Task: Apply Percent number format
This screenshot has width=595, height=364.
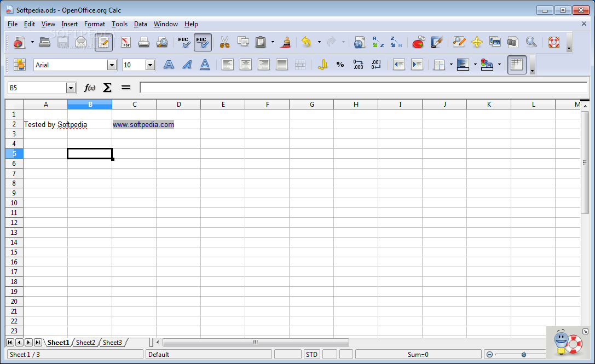Action: point(340,65)
